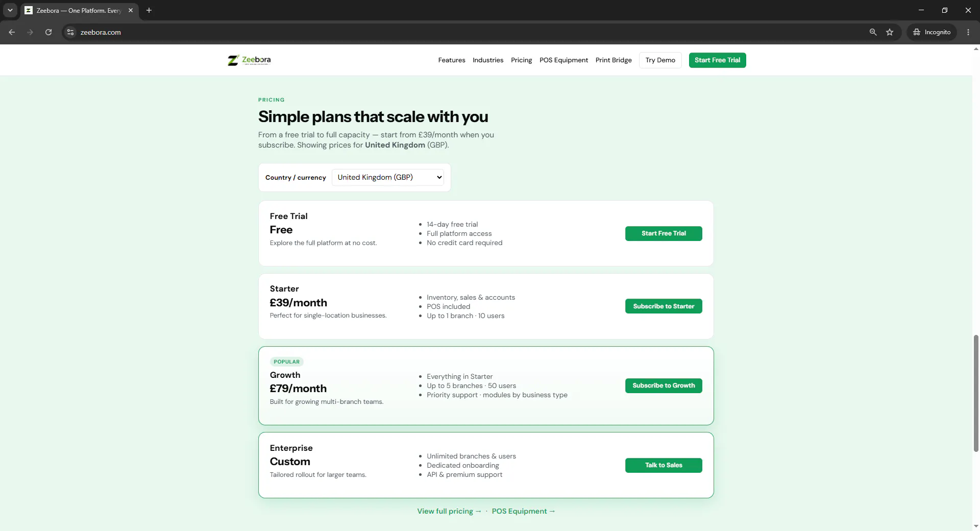Click Start Free Trial in the header
The width and height of the screenshot is (980, 531).
717,60
